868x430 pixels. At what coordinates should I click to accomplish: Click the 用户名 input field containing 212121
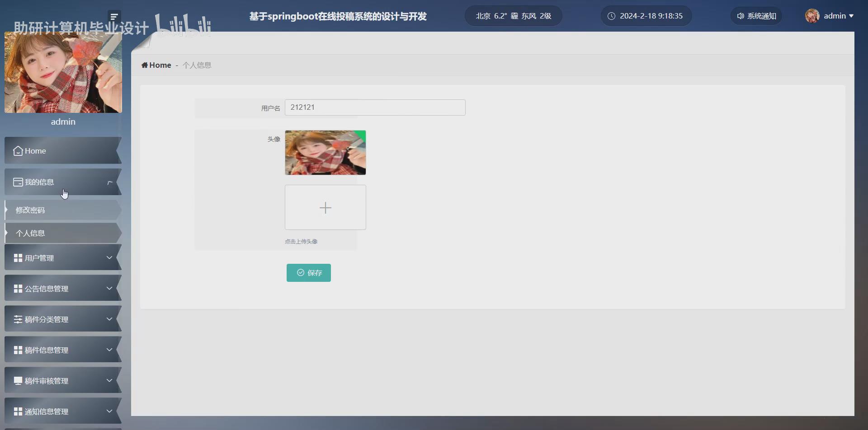[375, 107]
